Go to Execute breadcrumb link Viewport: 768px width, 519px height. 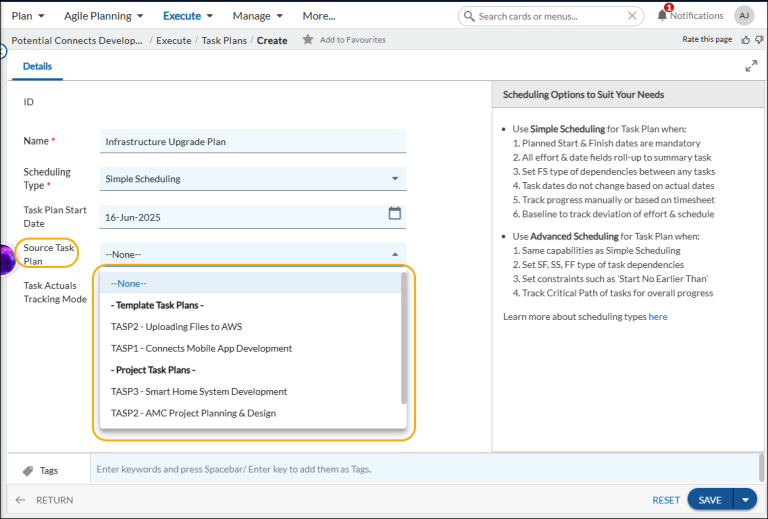173,40
